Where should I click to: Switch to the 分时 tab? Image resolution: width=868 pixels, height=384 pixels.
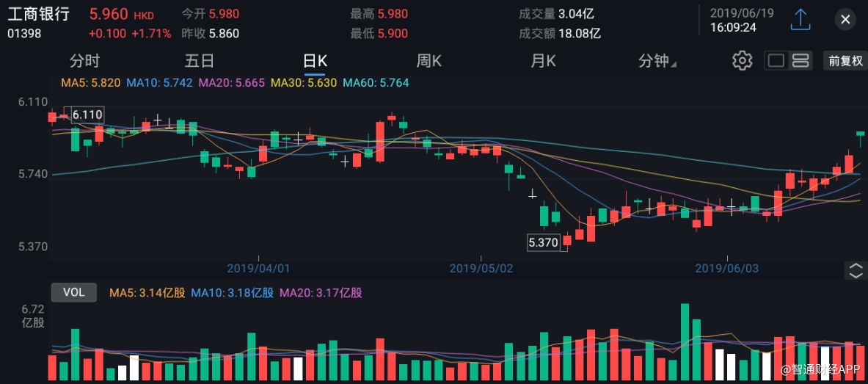(84, 61)
